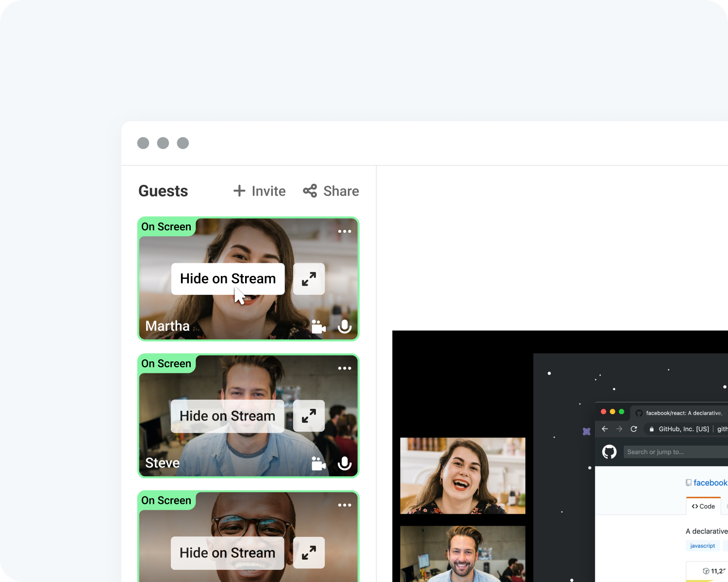Click Martha's On Screen badge
The image size is (728, 582).
(166, 227)
